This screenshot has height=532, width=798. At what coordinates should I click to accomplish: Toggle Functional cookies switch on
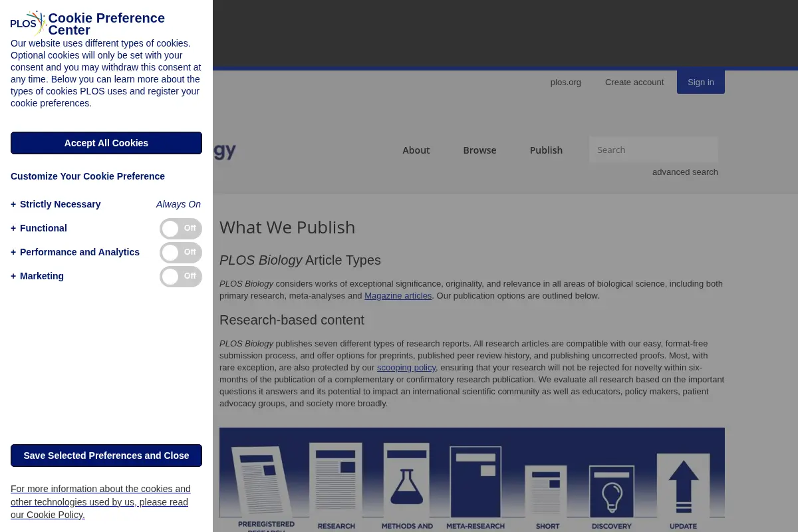[181, 229]
